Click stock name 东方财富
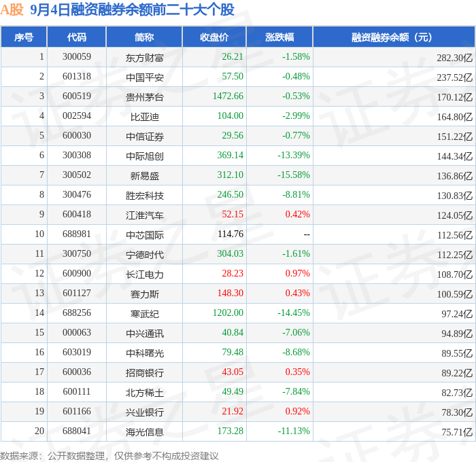The width and height of the screenshot is (476, 462). tap(144, 58)
